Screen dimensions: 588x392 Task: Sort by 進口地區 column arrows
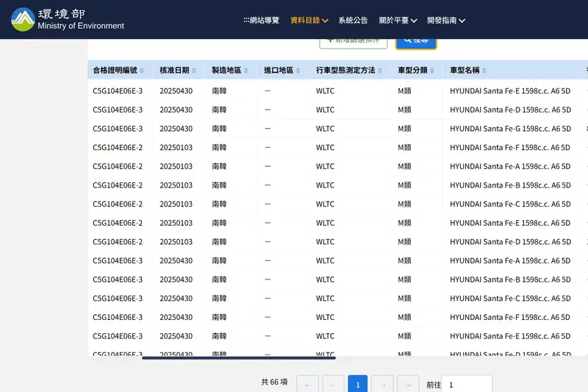pos(298,71)
